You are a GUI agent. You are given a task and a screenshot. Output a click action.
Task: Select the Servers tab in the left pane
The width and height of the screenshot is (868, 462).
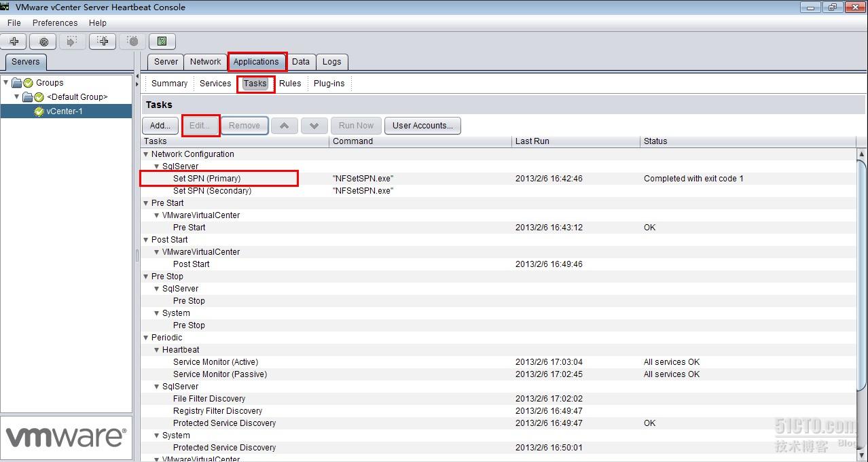click(26, 62)
